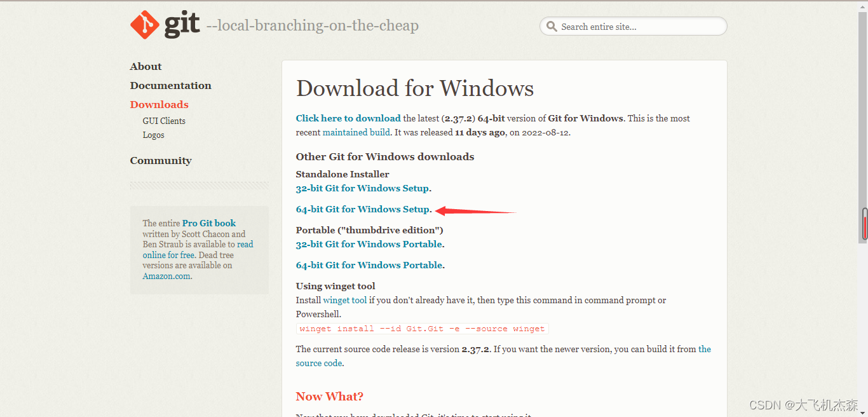This screenshot has height=417, width=868.
Task: Click the winget install command text
Action: (423, 329)
